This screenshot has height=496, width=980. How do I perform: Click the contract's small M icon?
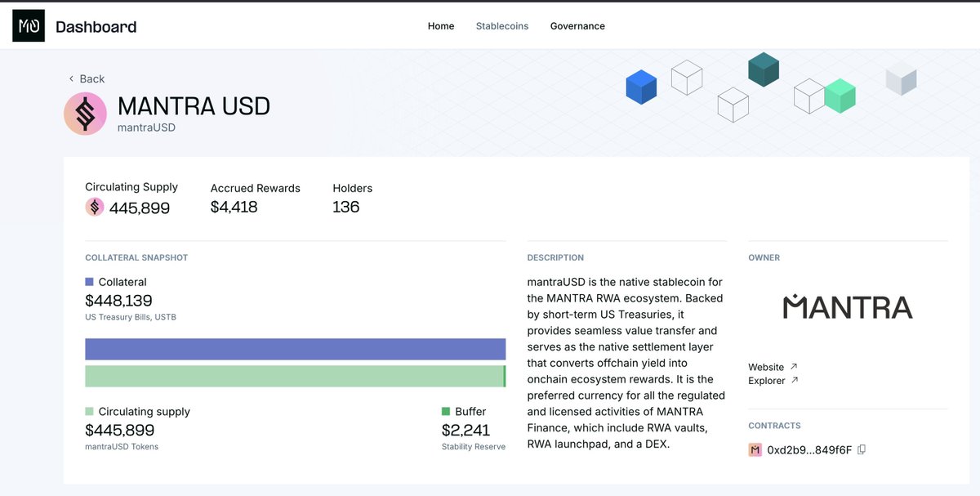point(755,449)
